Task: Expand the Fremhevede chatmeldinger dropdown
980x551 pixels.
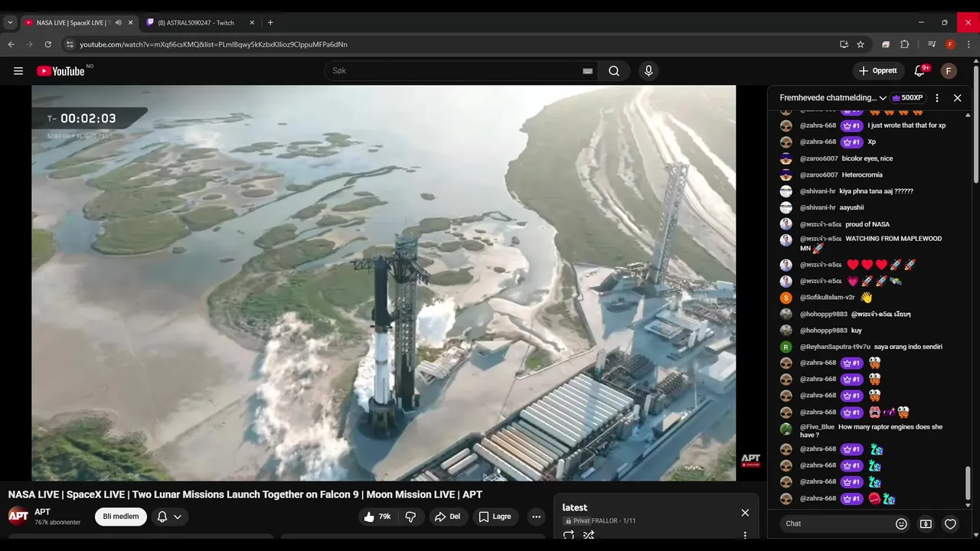Action: (x=833, y=98)
